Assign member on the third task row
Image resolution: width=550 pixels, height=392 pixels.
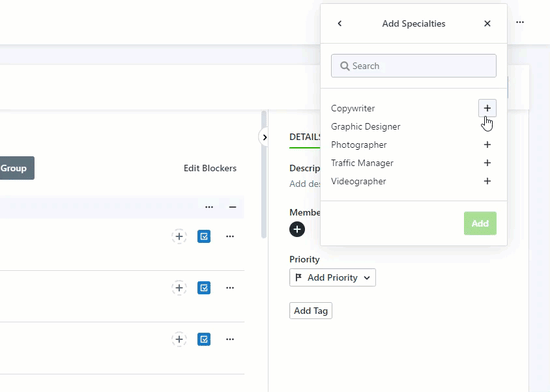179,339
